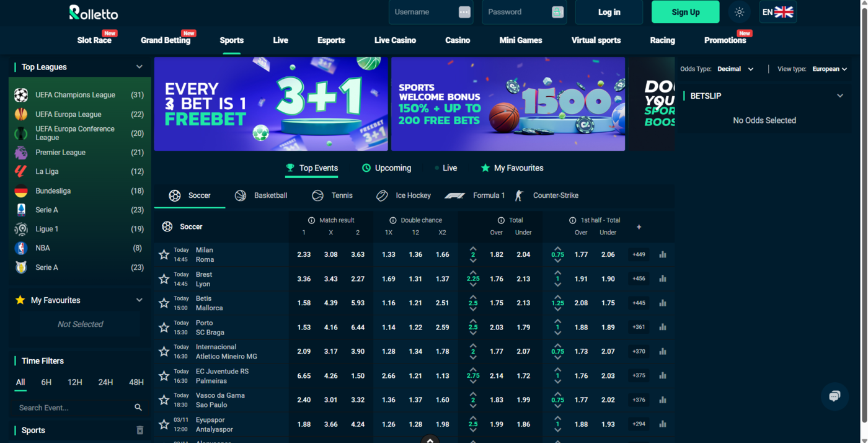Open live chat support bubble

(x=835, y=396)
